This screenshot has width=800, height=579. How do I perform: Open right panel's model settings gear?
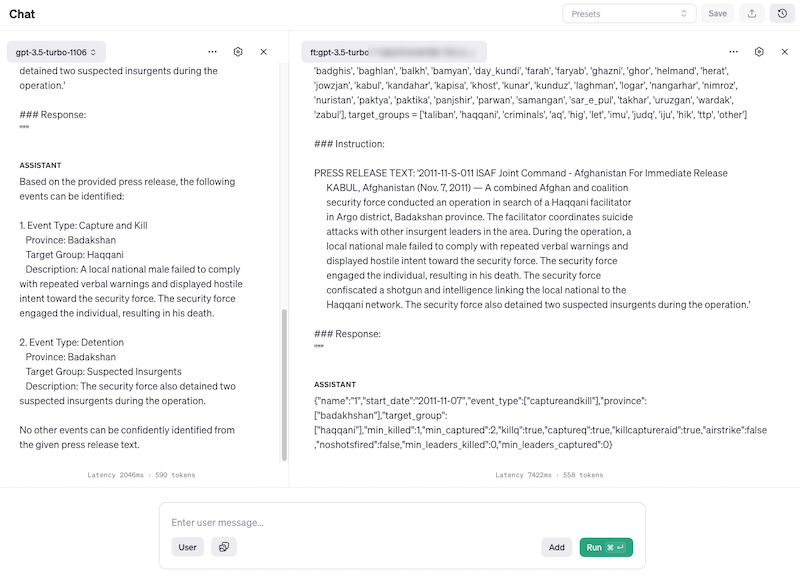point(759,51)
